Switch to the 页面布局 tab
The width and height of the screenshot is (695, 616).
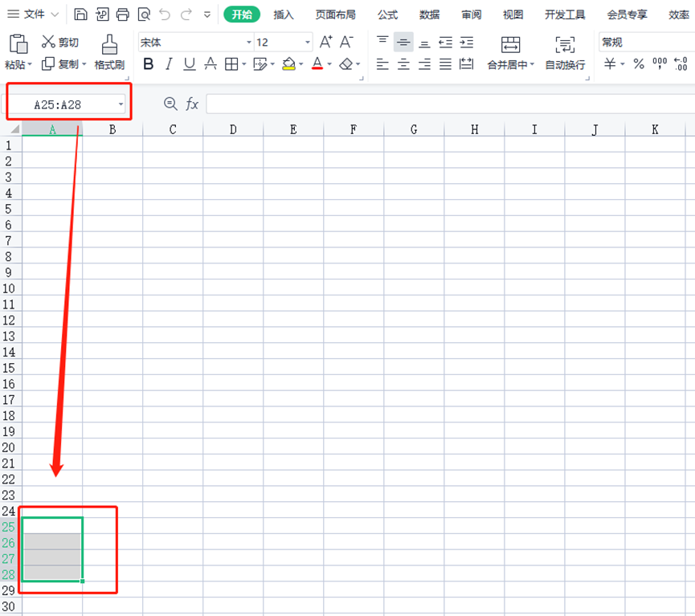click(336, 14)
